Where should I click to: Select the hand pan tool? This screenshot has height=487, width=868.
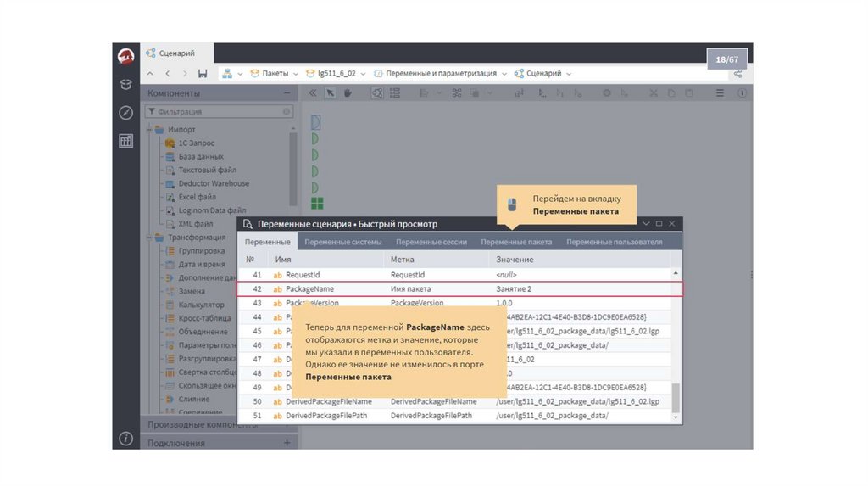(x=348, y=93)
